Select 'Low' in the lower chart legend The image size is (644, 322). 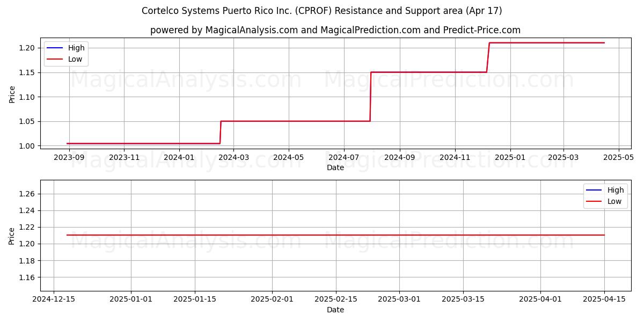[x=614, y=201]
